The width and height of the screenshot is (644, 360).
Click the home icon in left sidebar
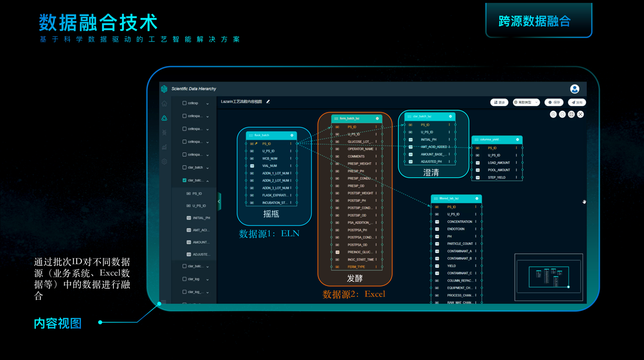pyautogui.click(x=164, y=103)
